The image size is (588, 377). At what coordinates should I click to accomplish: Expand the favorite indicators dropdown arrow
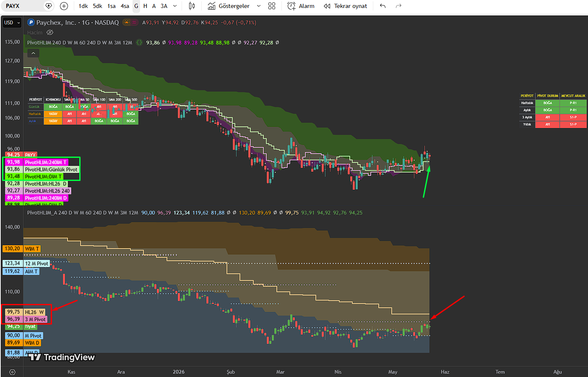tap(259, 6)
